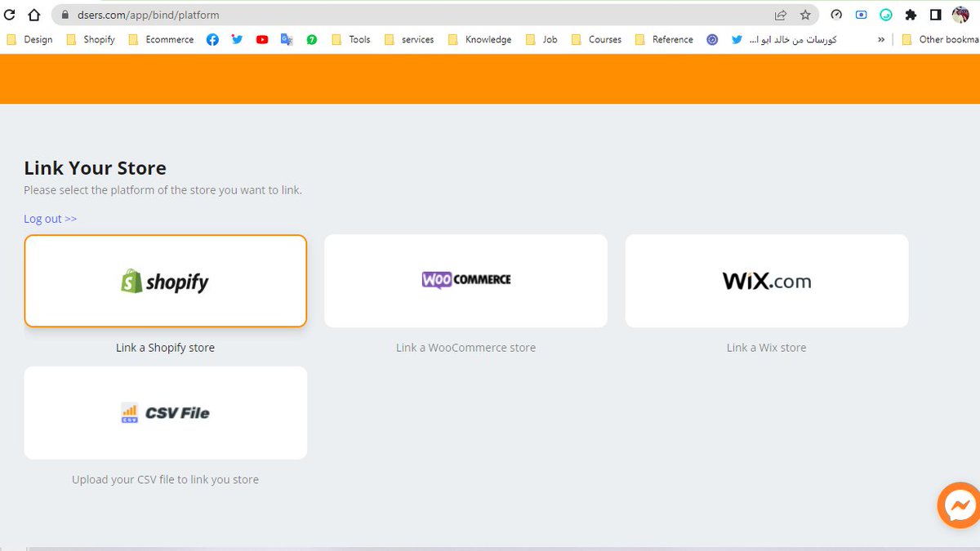Screen dimensions: 980x551
Task: Open the speedometer gauge extension icon
Action: point(836,15)
